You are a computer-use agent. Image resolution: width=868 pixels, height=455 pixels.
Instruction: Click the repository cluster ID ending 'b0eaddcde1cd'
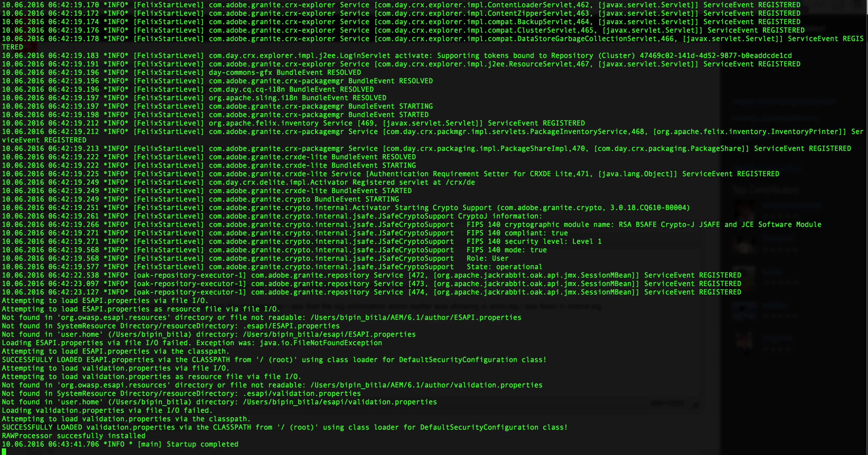(715, 56)
